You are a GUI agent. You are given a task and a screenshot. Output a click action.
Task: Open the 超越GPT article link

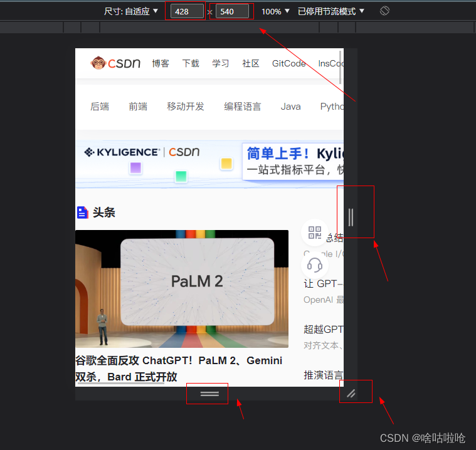click(x=324, y=329)
